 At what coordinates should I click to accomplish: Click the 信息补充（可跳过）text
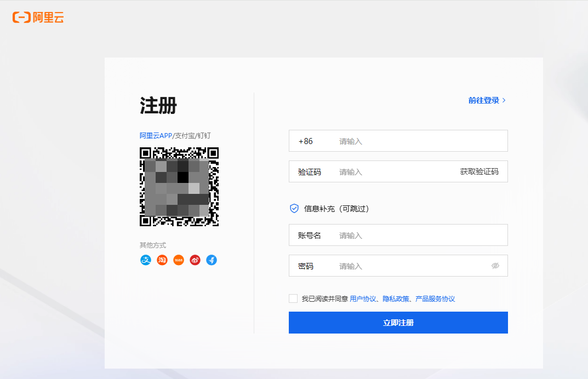336,209
